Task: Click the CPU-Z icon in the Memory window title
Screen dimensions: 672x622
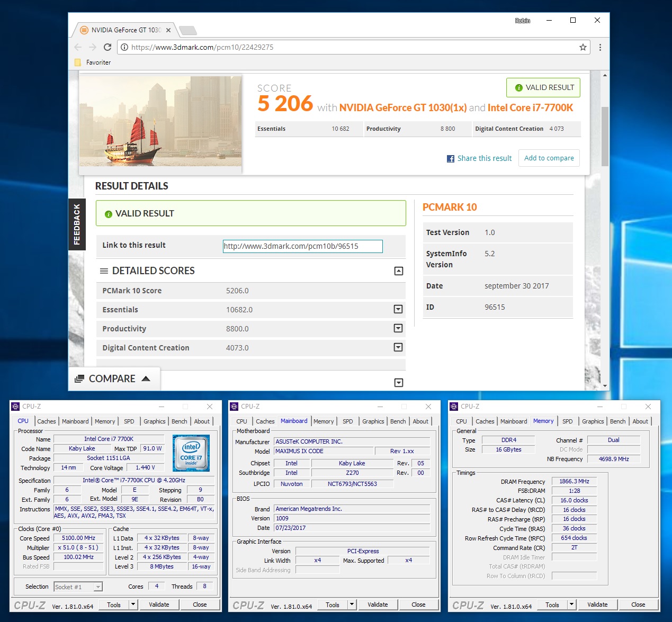Action: click(x=454, y=407)
